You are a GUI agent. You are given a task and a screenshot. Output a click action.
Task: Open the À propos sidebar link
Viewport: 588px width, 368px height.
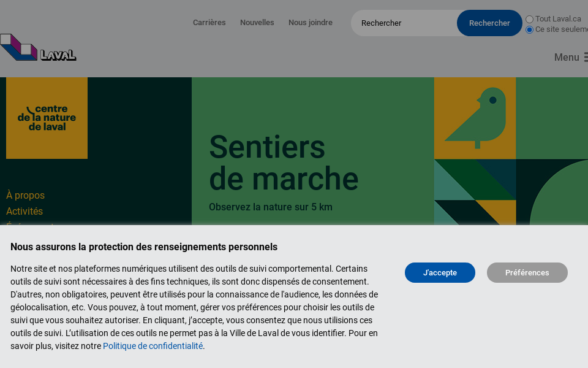click(26, 195)
